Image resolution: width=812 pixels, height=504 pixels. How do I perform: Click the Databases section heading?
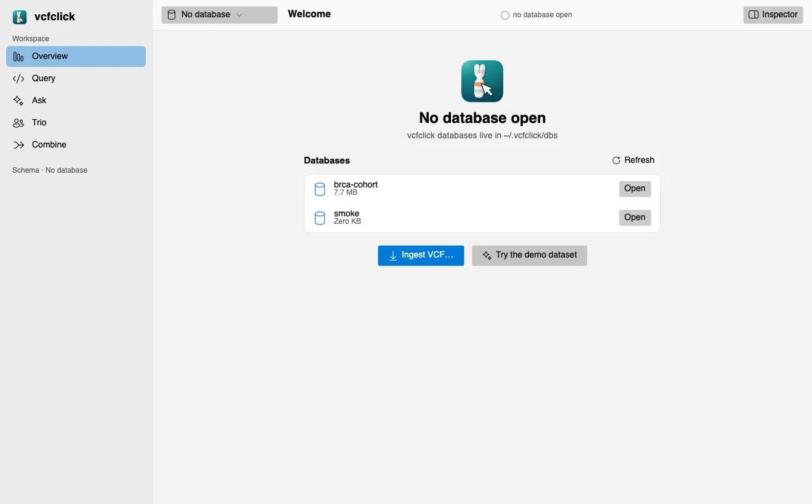[327, 160]
